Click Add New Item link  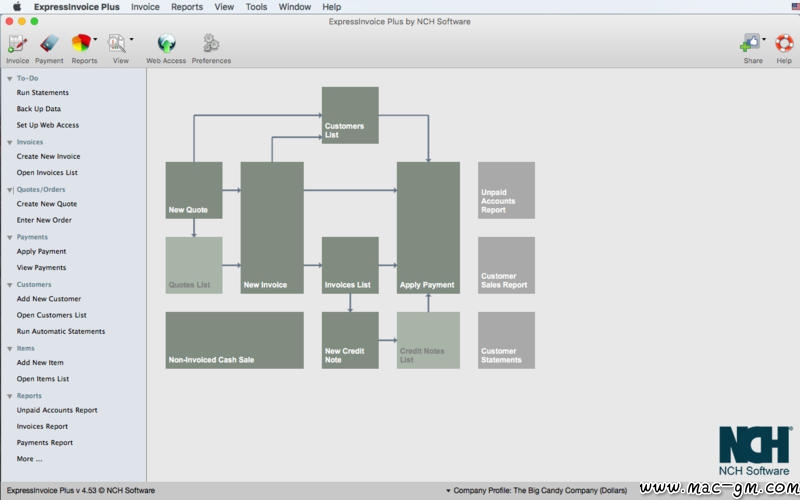40,362
